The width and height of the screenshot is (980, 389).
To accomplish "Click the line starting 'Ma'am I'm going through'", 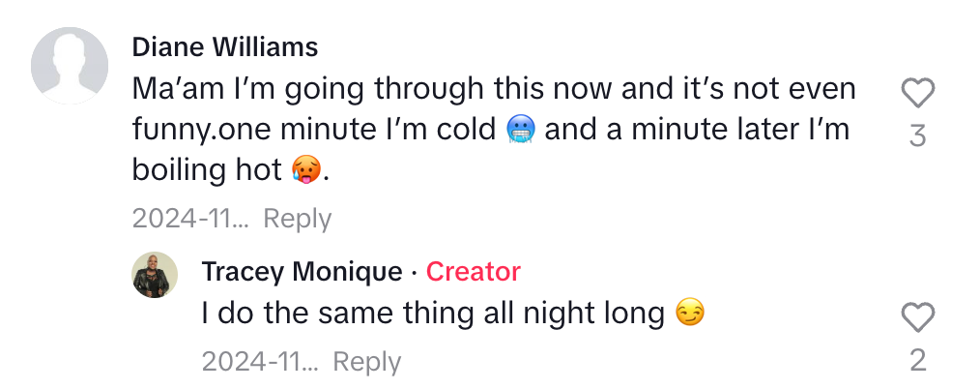I will (x=493, y=89).
